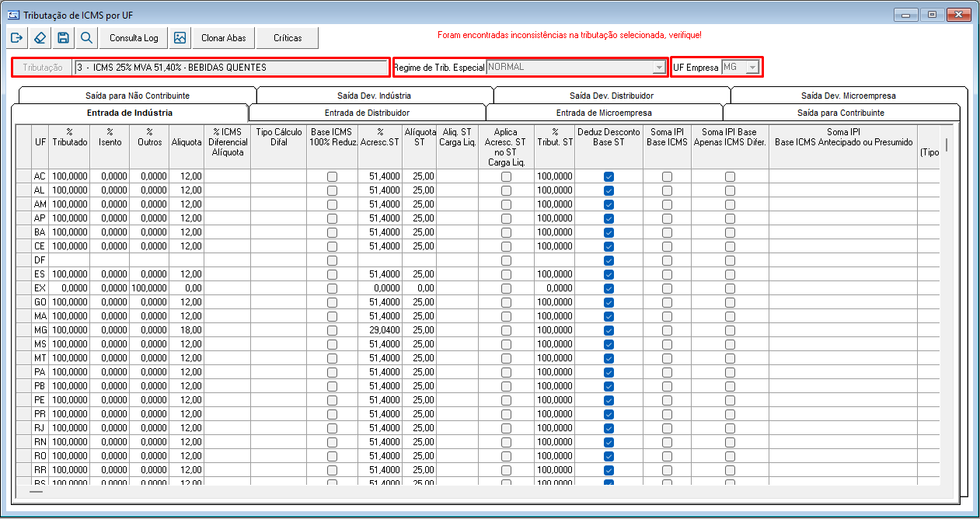Open the Regime de Trib. Especial dropdown
980x519 pixels.
tap(659, 68)
